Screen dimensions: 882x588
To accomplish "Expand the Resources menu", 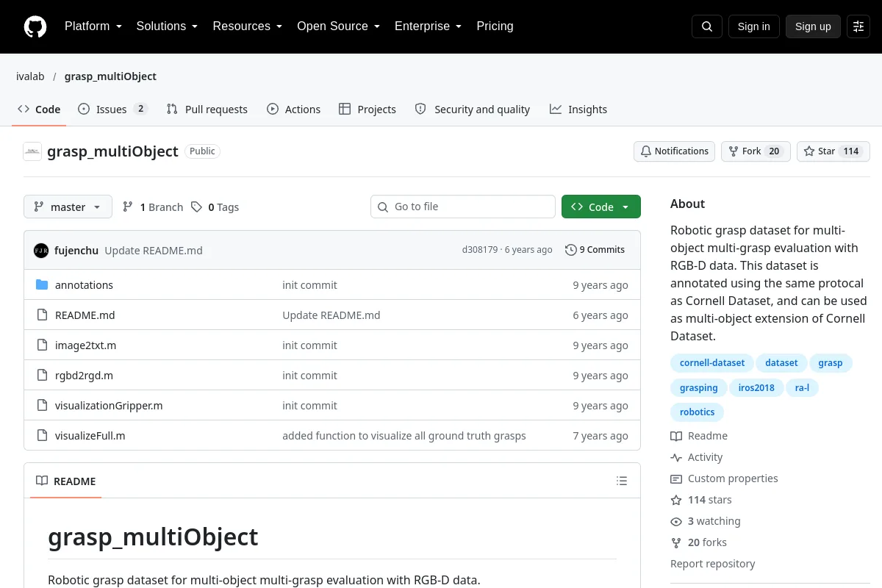I will pyautogui.click(x=248, y=26).
